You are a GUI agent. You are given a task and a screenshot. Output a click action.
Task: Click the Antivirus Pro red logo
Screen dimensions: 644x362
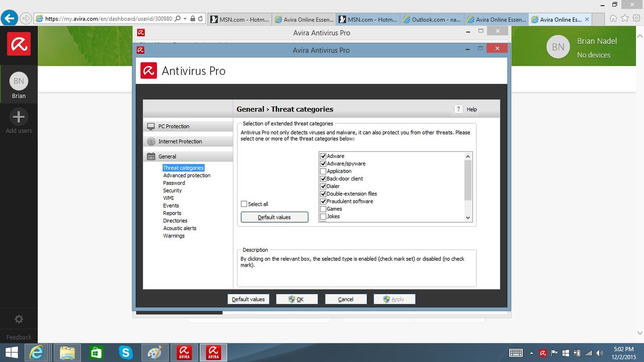point(148,71)
